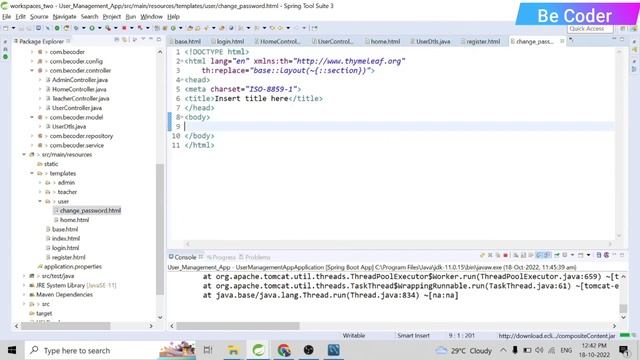640x360 pixels.
Task: Expand Maven Dependencies node
Action: 24,295
